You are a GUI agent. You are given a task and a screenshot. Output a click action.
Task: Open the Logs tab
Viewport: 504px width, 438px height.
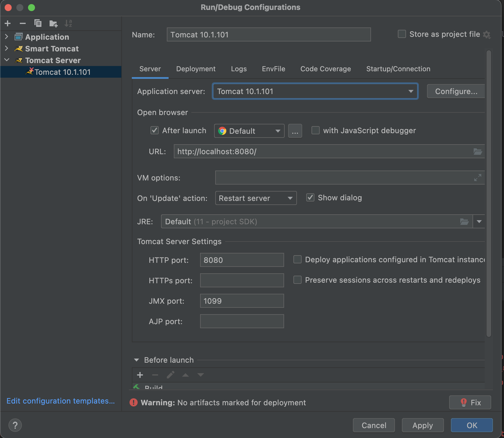[x=239, y=69]
